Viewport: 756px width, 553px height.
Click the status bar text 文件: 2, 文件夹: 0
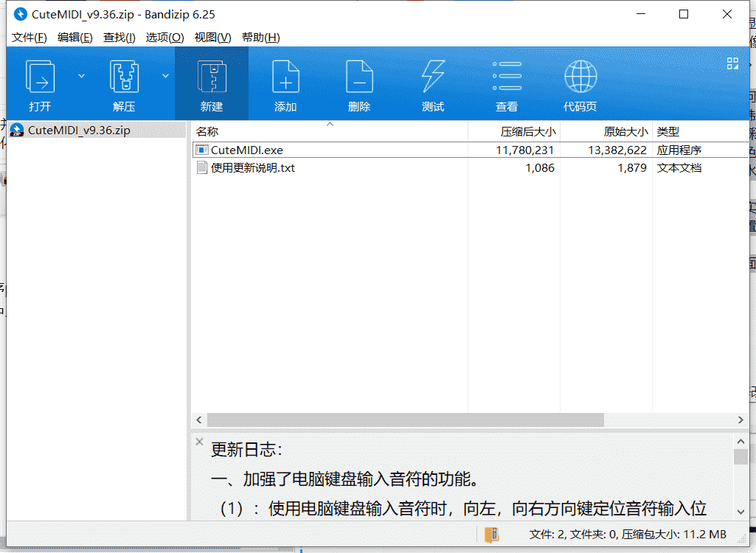point(573,534)
